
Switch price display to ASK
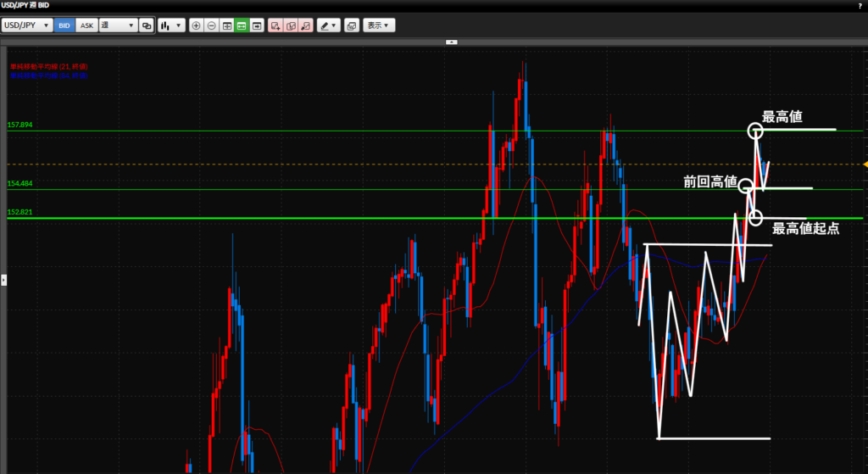click(86, 25)
